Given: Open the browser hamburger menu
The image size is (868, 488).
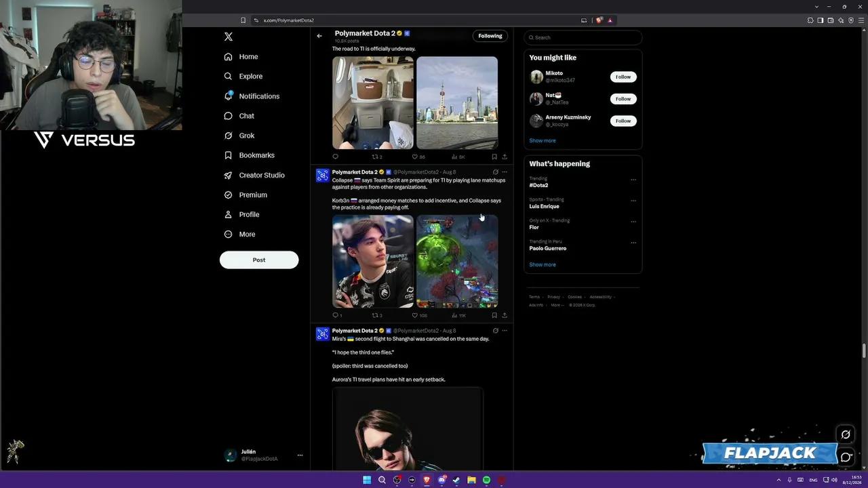Looking at the screenshot, I should click(x=861, y=20).
